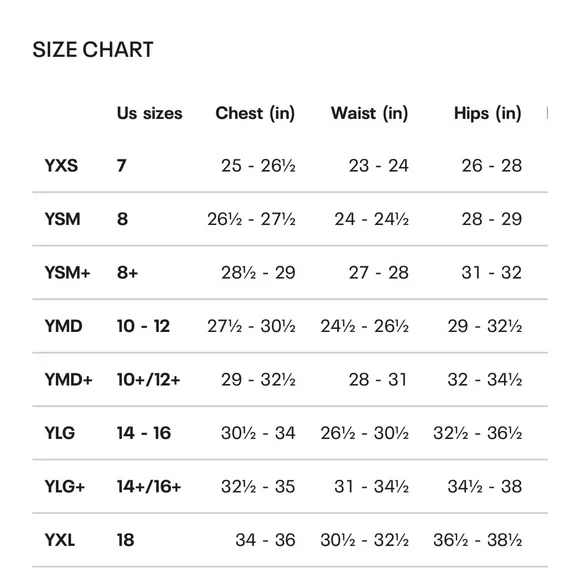Screen dimensions: 580x580
Task: Click waist value 27 - 28
Action: 378,273
